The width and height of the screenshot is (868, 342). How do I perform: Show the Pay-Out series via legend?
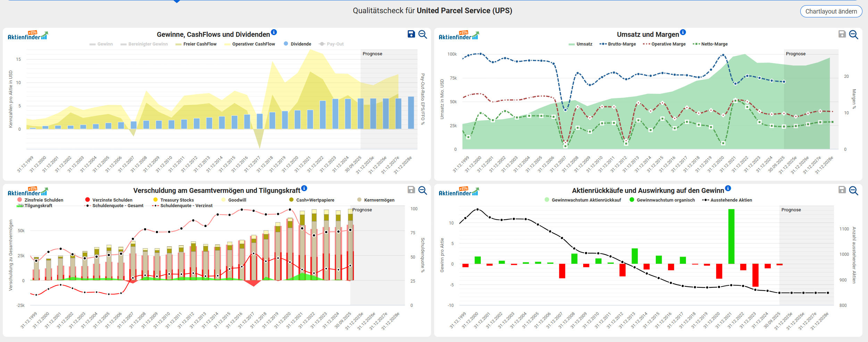point(331,44)
